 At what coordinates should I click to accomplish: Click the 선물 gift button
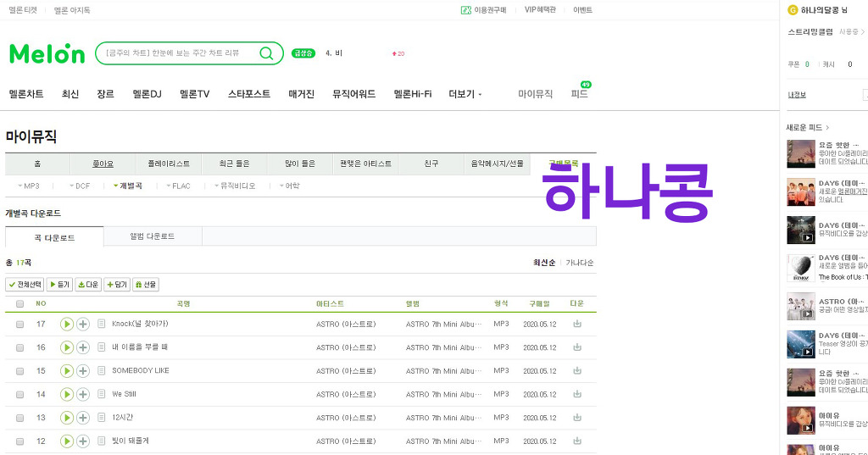[x=146, y=285]
